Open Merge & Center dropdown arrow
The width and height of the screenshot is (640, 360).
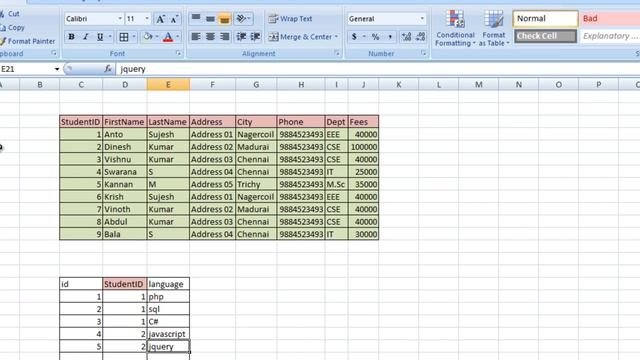point(336,37)
